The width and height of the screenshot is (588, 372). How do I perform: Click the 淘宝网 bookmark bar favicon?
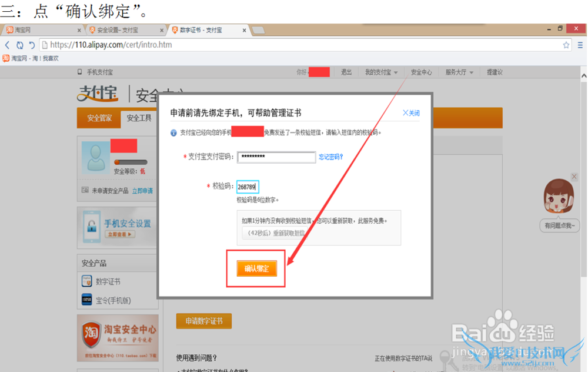coord(6,58)
